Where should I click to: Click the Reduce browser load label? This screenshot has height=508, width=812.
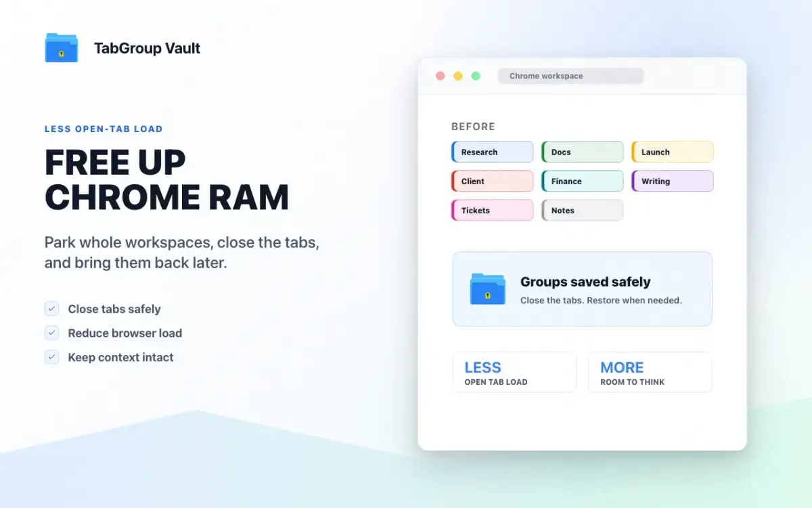coord(125,333)
